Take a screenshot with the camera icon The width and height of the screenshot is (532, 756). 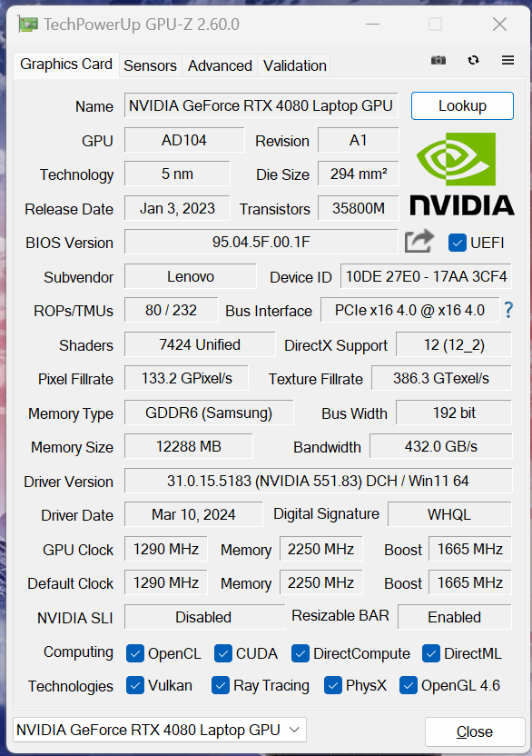tap(438, 60)
